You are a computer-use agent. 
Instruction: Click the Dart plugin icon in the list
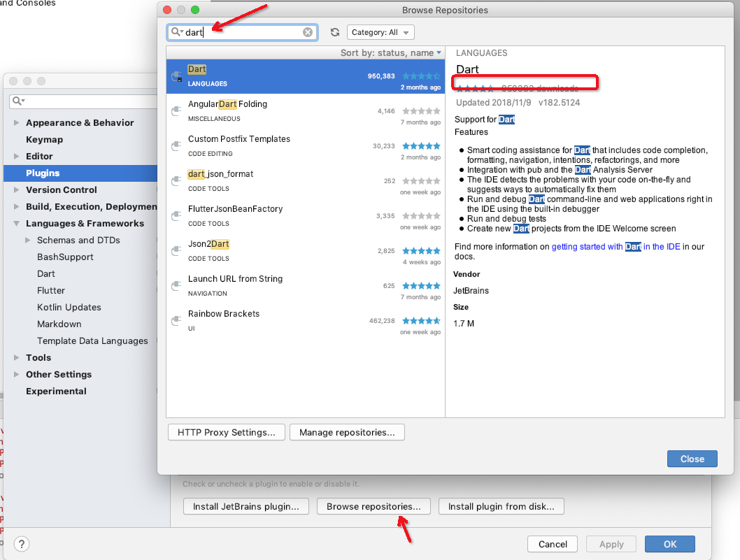pos(177,76)
